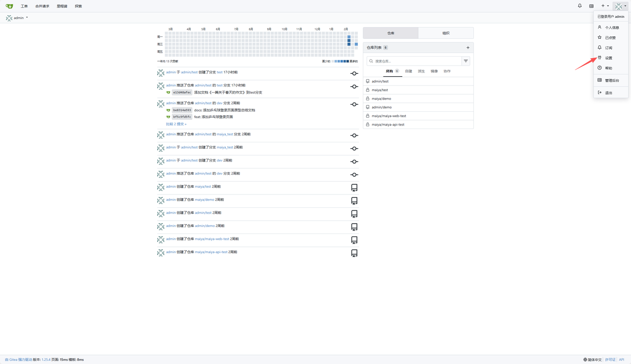Click the lock icon beside maiya/maiya-api-test
631x364 pixels.
click(368, 125)
